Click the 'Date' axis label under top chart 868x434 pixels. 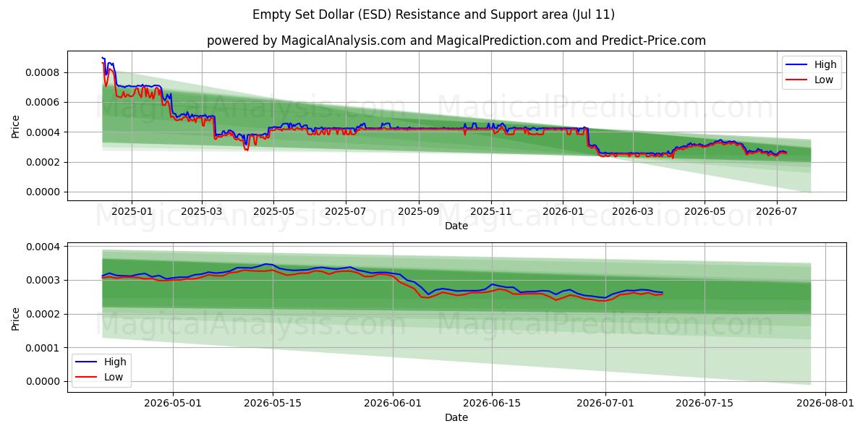click(456, 226)
